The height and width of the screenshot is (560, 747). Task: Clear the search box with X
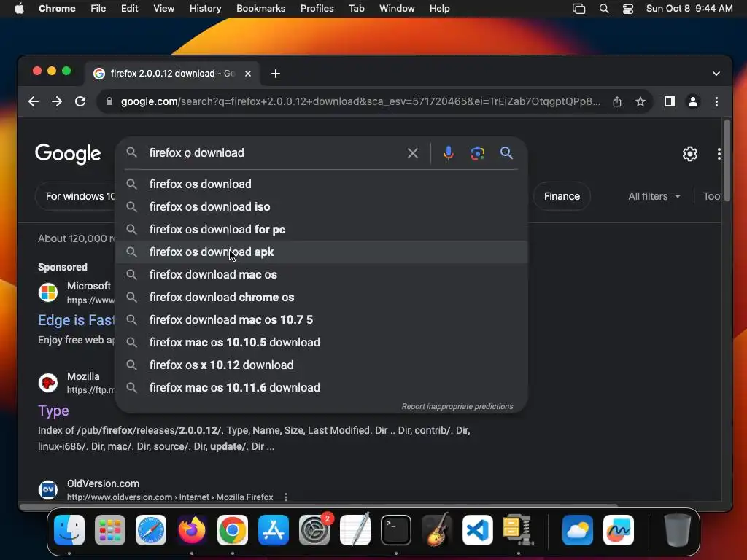[413, 153]
